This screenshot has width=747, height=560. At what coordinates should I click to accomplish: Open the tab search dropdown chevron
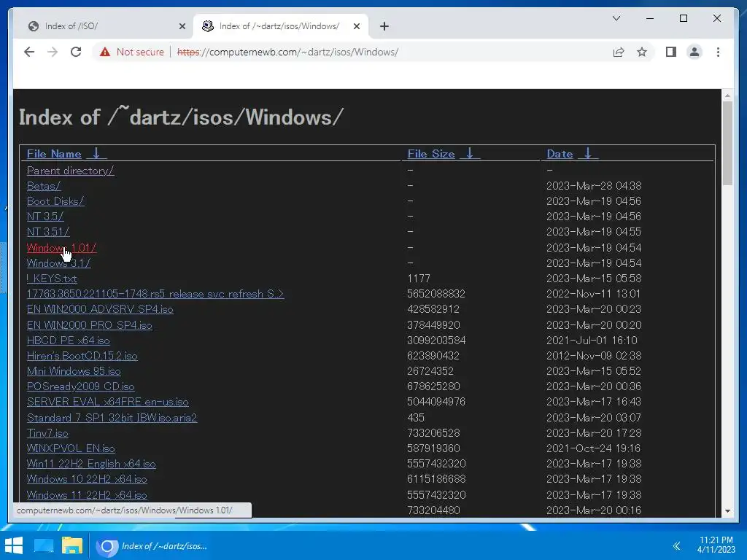point(616,18)
